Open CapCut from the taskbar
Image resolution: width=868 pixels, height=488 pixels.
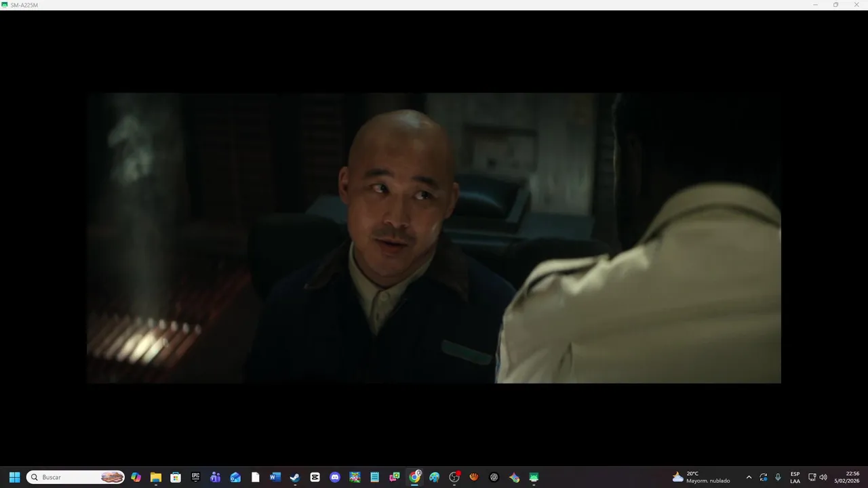point(315,477)
